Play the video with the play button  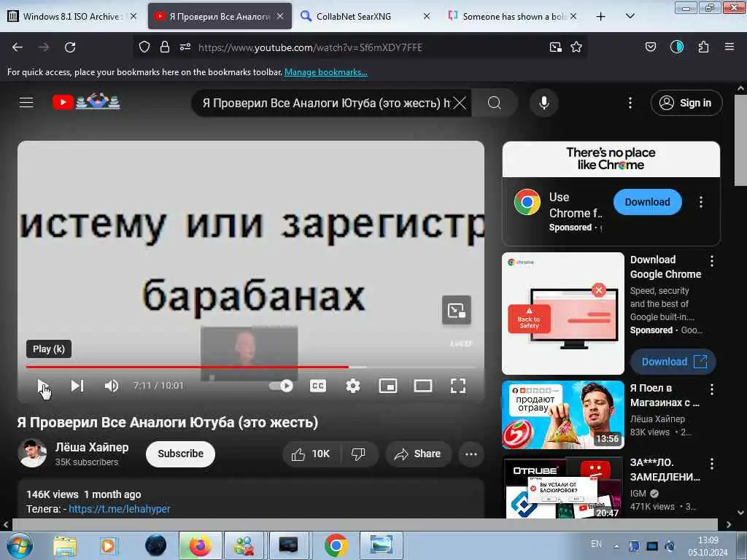pyautogui.click(x=42, y=386)
